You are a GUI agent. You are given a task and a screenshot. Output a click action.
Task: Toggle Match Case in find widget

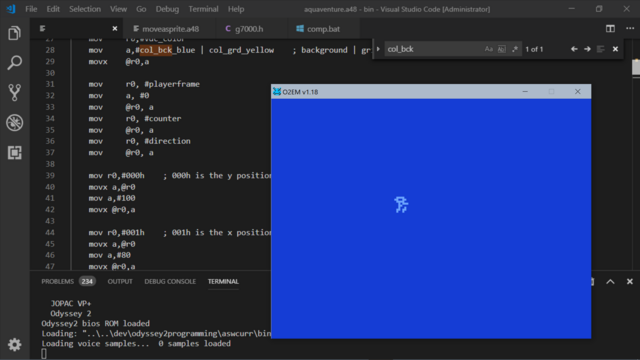[489, 49]
